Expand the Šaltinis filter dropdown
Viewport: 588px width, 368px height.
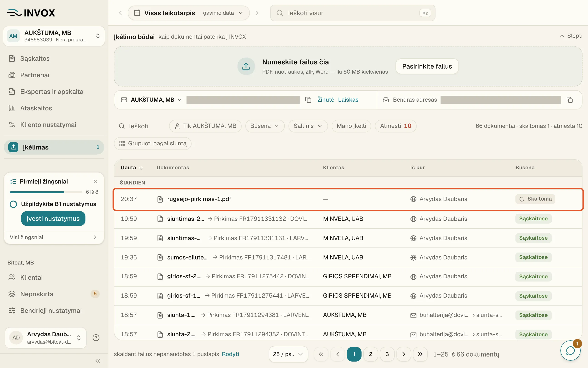308,126
